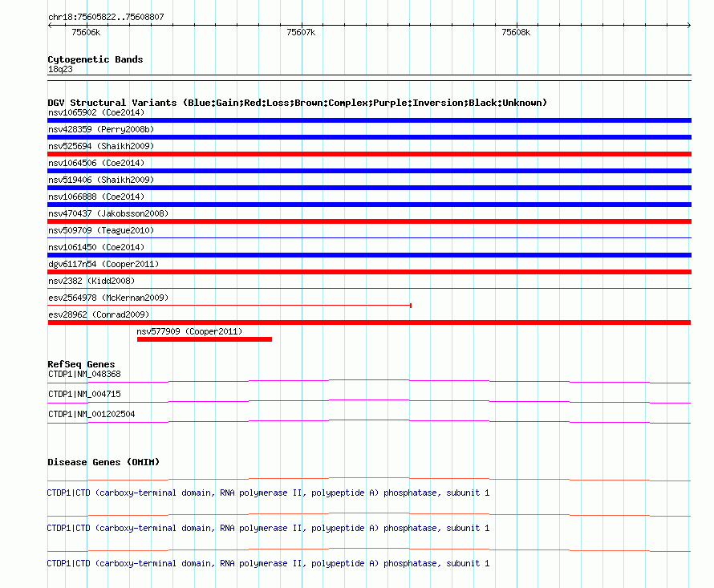Click the nsv519406 (Shaikh2009) label

101,180
